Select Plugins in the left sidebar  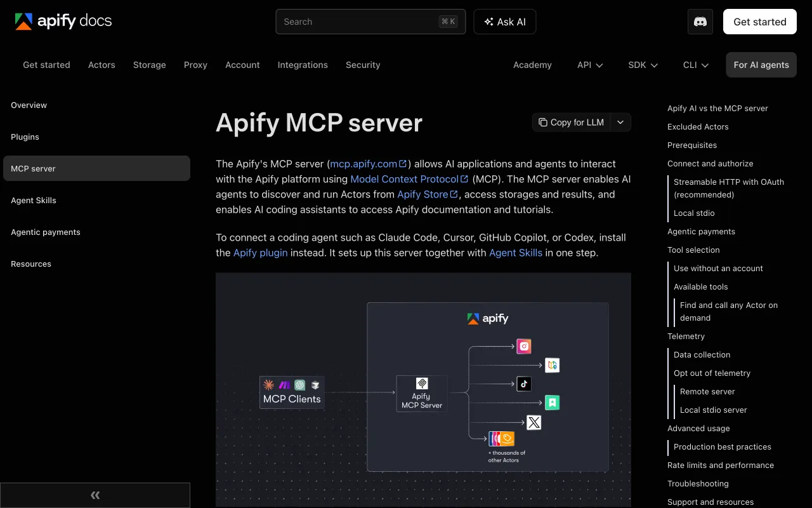(x=96, y=137)
